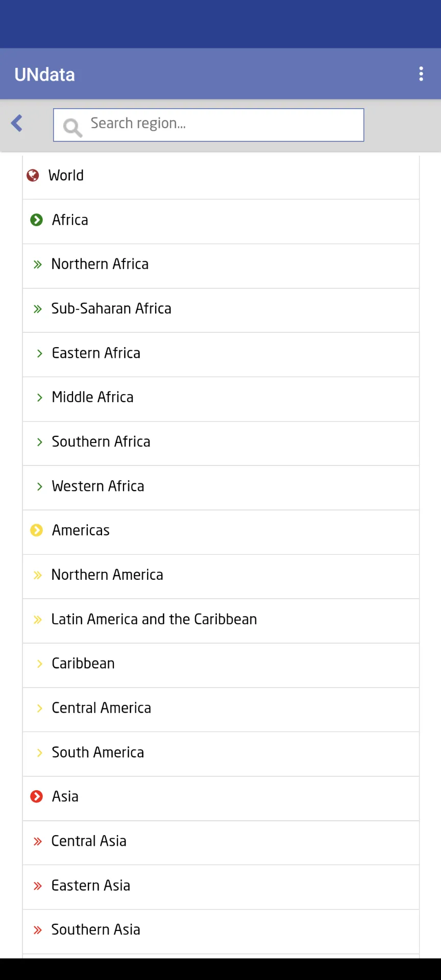The width and height of the screenshot is (441, 980).
Task: Expand the Sub-Saharan Africa double chevron
Action: pyautogui.click(x=37, y=309)
